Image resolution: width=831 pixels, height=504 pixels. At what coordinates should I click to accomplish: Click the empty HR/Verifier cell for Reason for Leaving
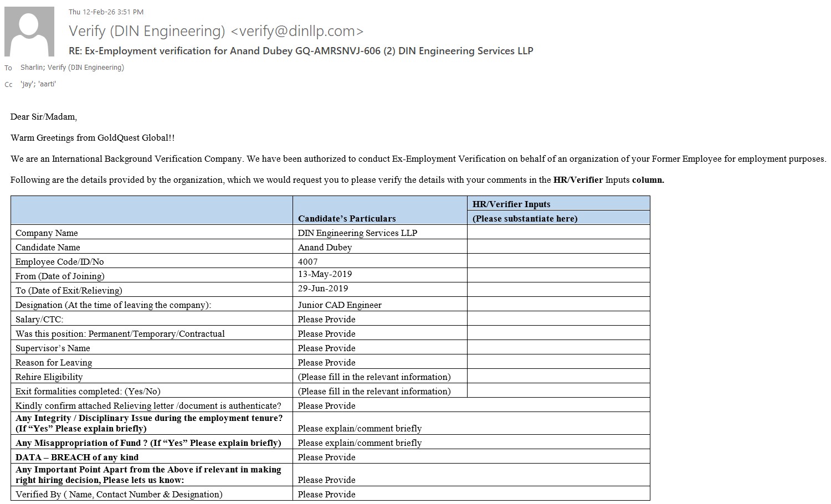[558, 362]
